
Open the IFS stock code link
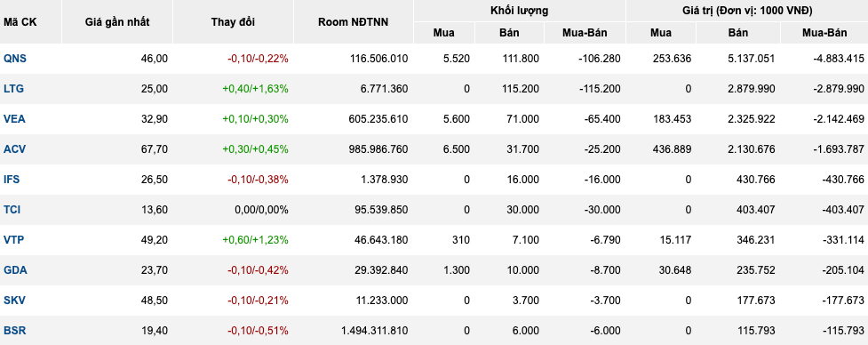pos(12,179)
